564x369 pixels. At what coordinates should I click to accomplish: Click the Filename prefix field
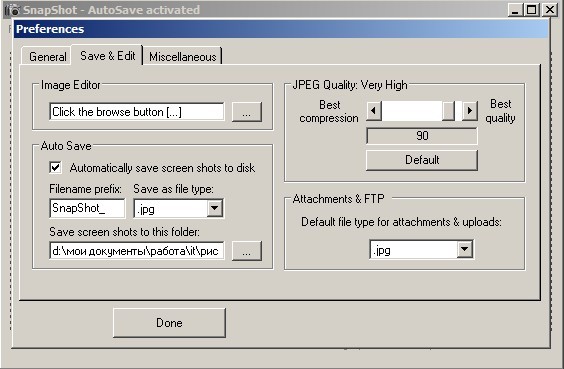pos(87,208)
